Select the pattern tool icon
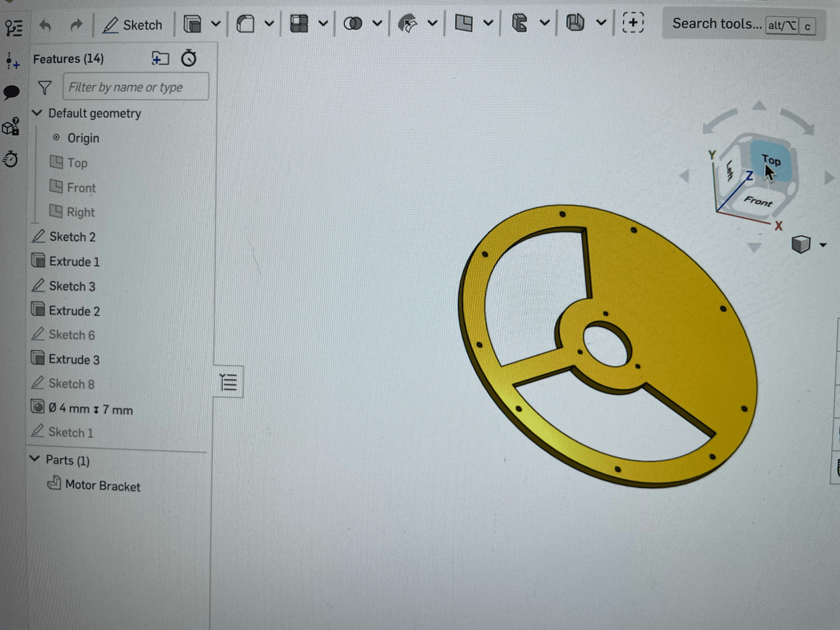 pos(299,23)
